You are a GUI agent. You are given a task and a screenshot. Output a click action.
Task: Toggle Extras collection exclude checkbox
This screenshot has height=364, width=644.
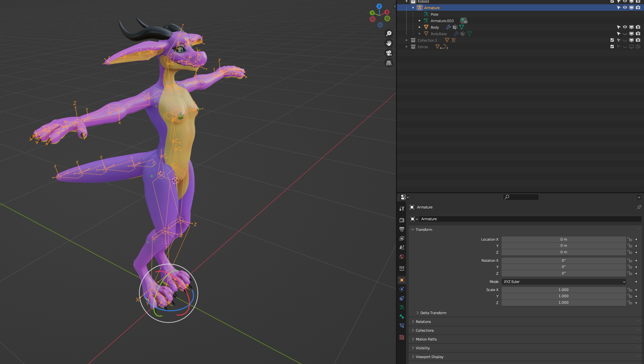click(x=612, y=47)
